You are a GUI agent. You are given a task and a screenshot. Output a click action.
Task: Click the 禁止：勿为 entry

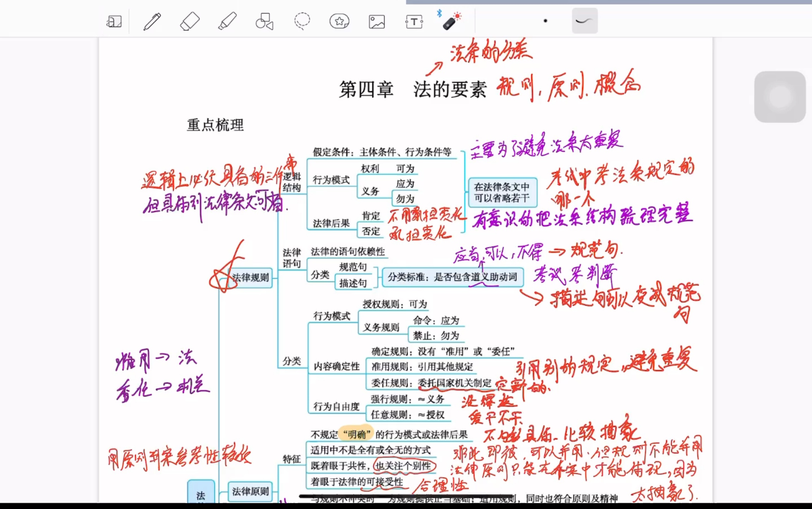click(436, 336)
